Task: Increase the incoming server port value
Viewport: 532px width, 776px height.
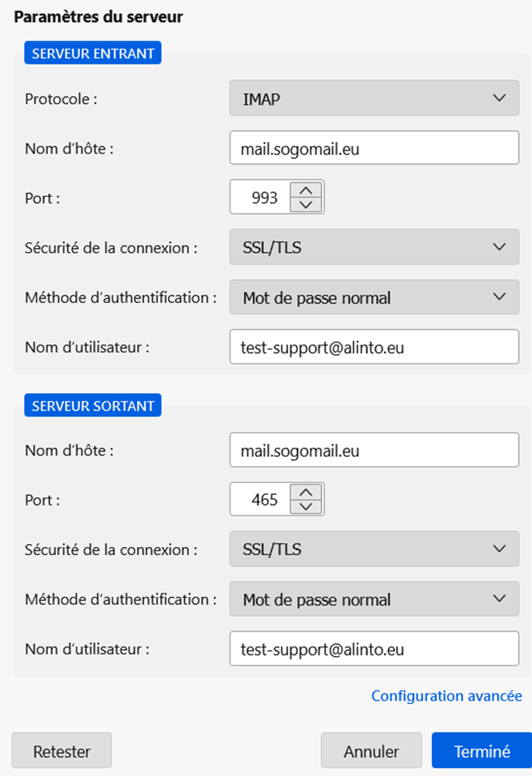Action: click(307, 190)
